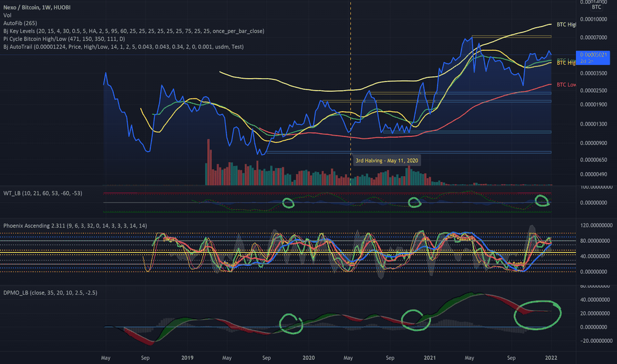
Task: Select the -20.00000000 DPMO axis value
Action: tap(596, 341)
